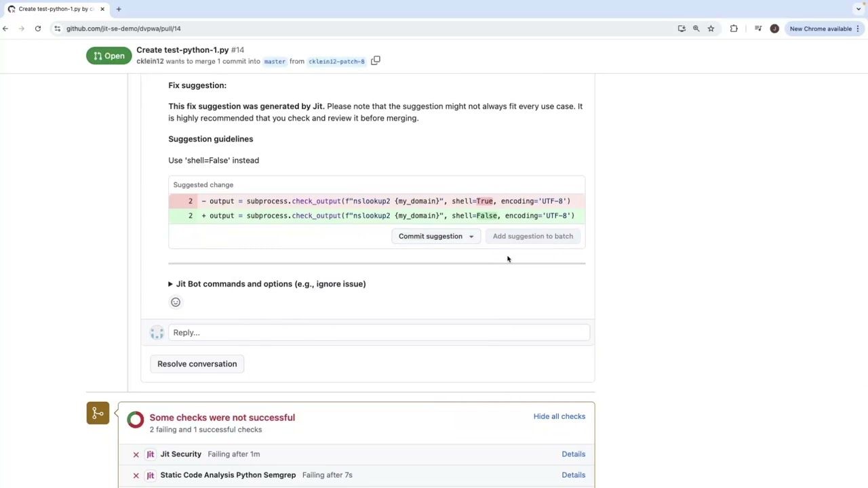Click the cklein12-patch-8 branch link
This screenshot has height=488, width=868.
click(336, 62)
